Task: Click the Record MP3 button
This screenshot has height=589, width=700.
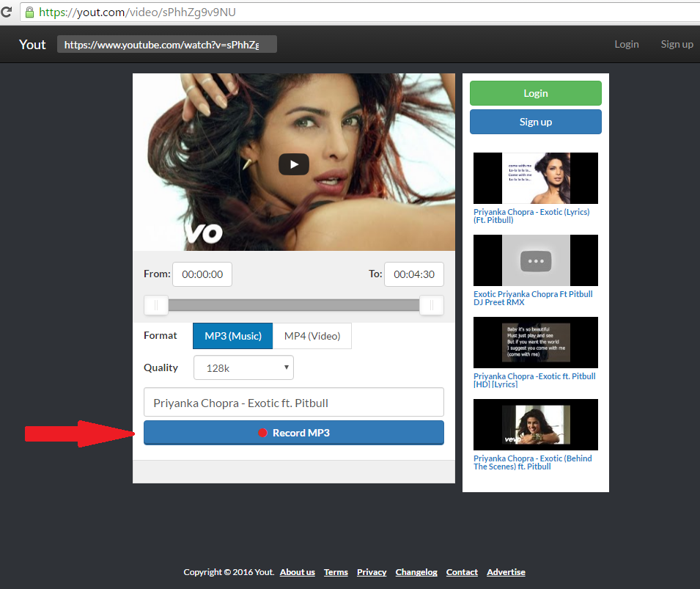Action: point(294,433)
